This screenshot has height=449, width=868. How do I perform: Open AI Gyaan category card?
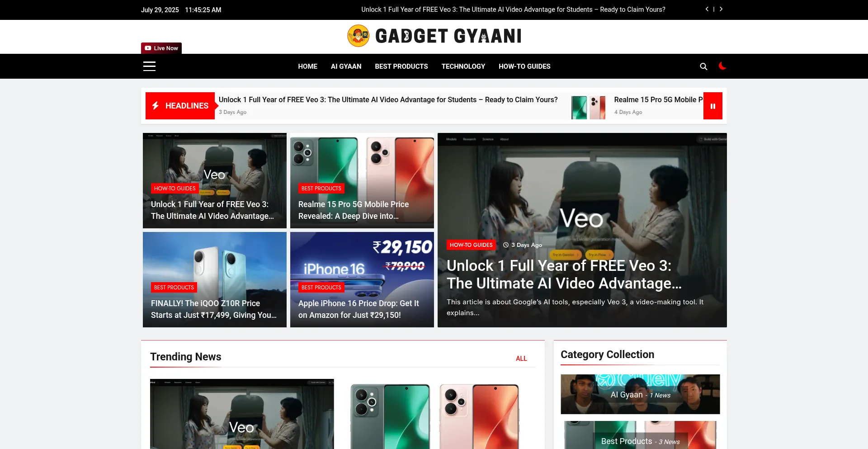[640, 394]
